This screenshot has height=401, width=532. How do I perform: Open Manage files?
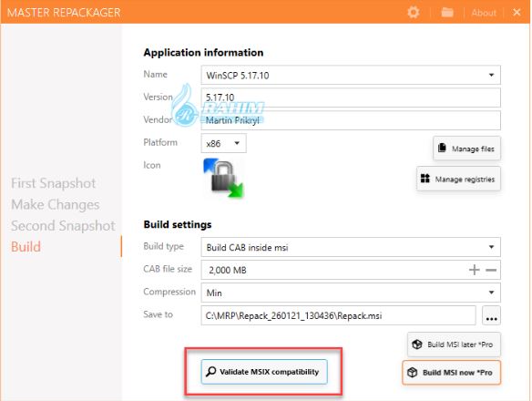[466, 149]
